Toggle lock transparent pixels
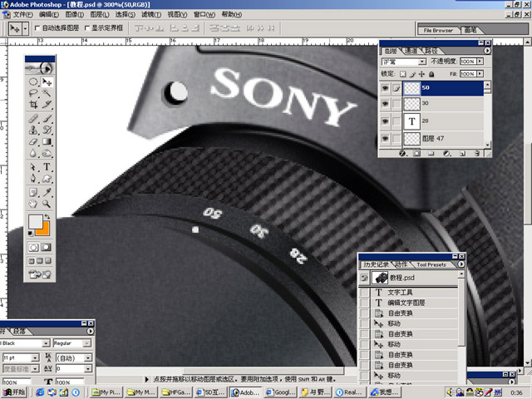 pyautogui.click(x=402, y=74)
